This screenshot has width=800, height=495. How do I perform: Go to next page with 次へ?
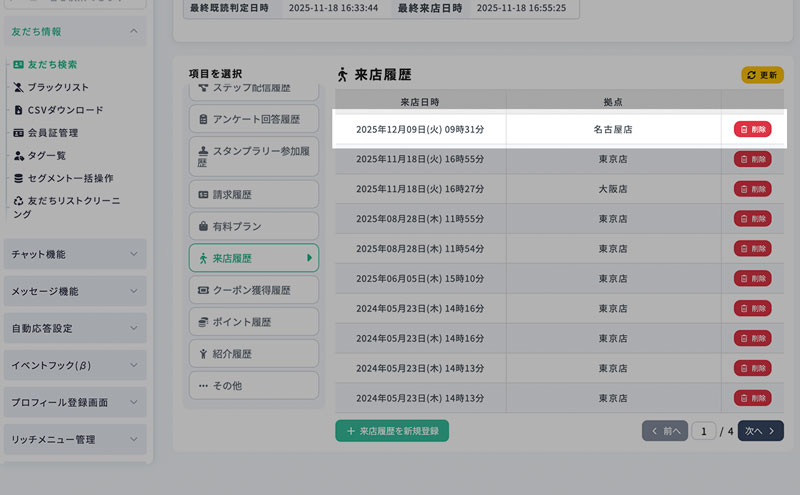click(x=760, y=431)
